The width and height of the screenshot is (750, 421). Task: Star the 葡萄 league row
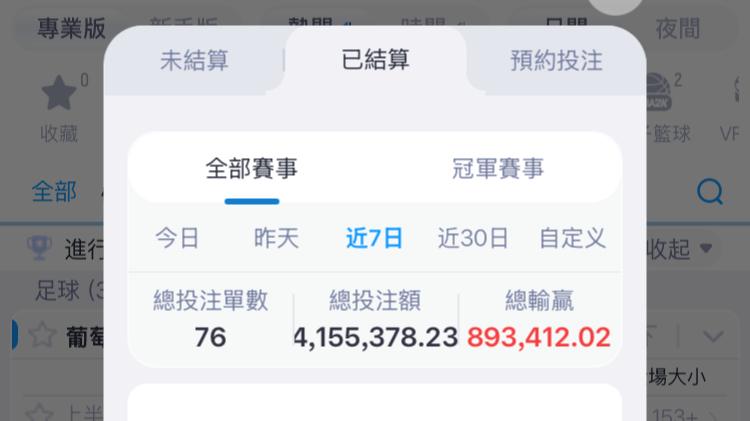coord(42,334)
